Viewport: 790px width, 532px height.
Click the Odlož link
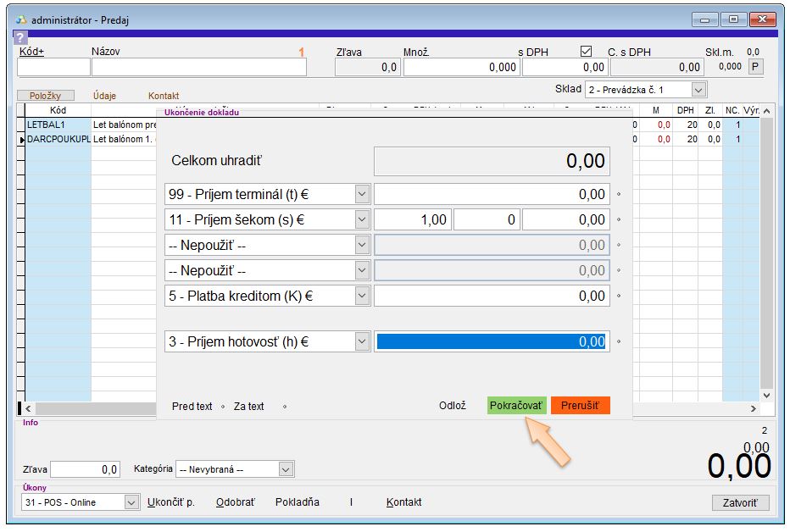click(x=452, y=406)
